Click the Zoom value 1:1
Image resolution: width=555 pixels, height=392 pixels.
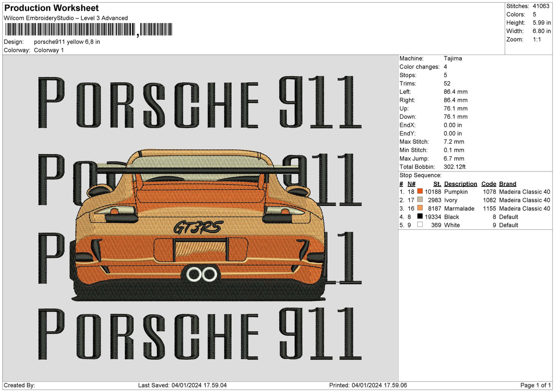536,39
